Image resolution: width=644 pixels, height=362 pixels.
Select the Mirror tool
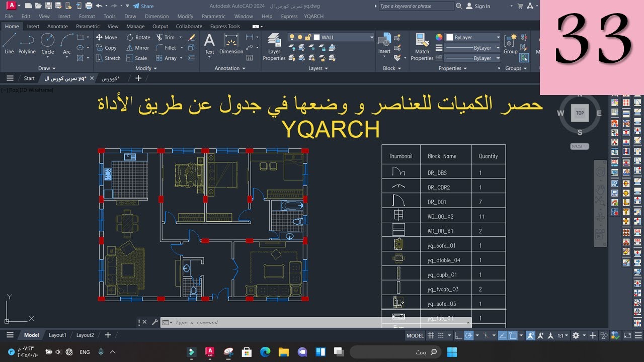point(138,48)
